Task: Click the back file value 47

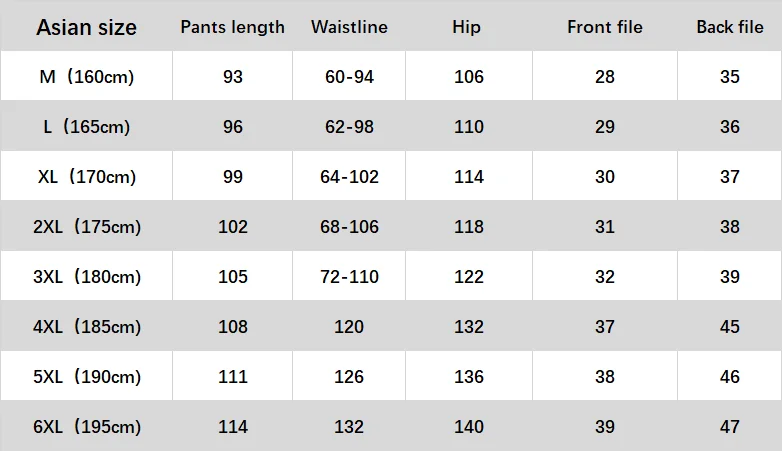Action: (x=730, y=427)
